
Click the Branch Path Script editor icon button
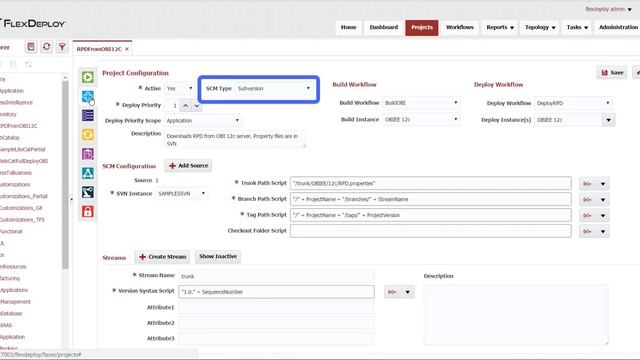(587, 200)
